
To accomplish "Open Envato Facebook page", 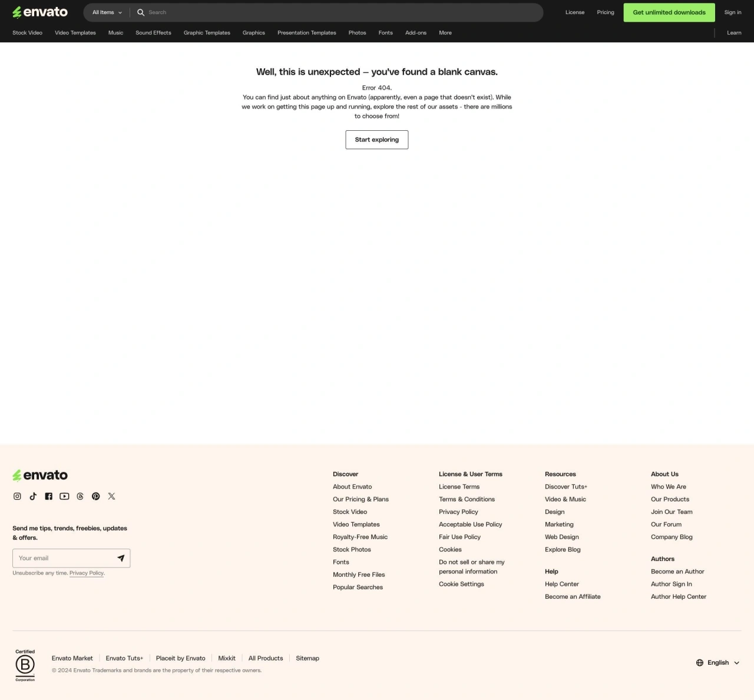I will click(49, 496).
